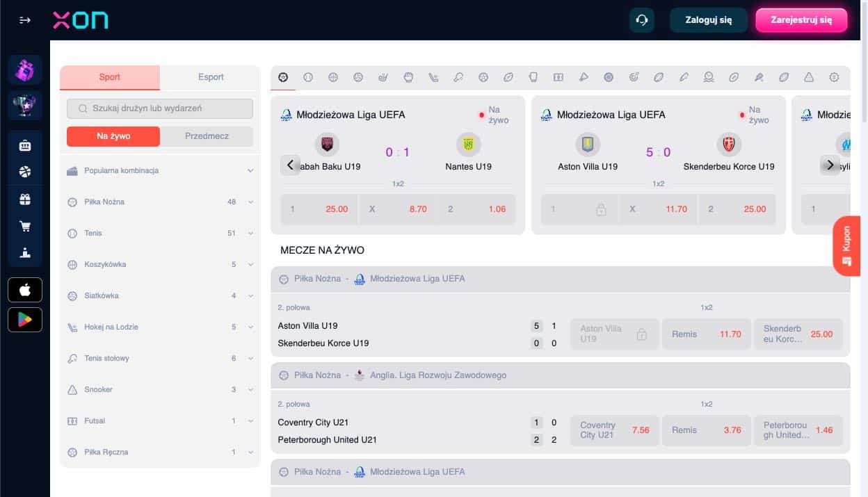Click the Zaloguj się button

pos(708,20)
